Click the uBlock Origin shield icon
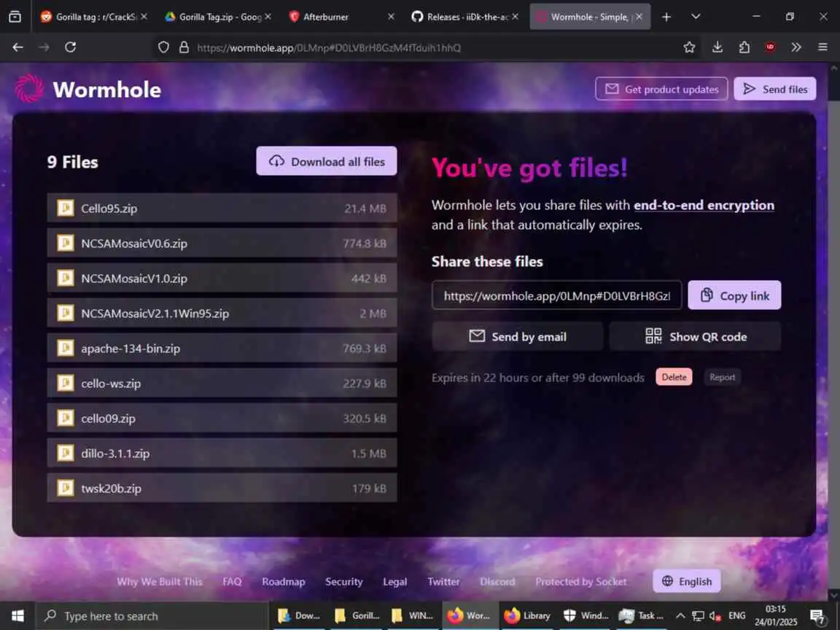Viewport: 840px width, 630px height. click(x=770, y=47)
